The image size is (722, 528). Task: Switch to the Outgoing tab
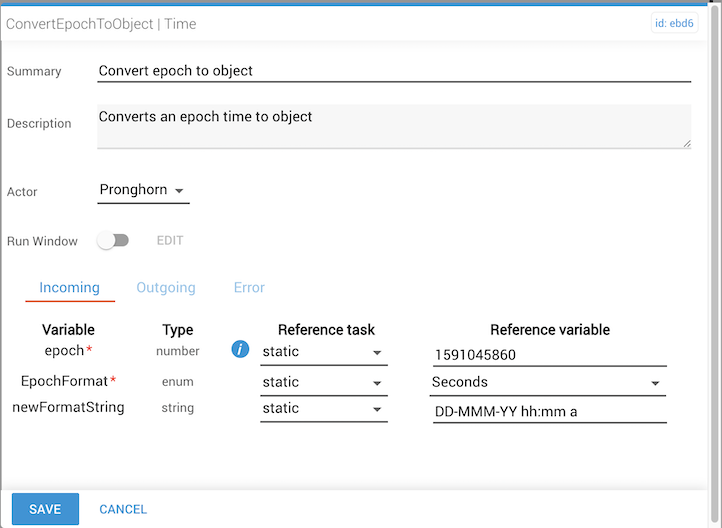[x=166, y=288]
